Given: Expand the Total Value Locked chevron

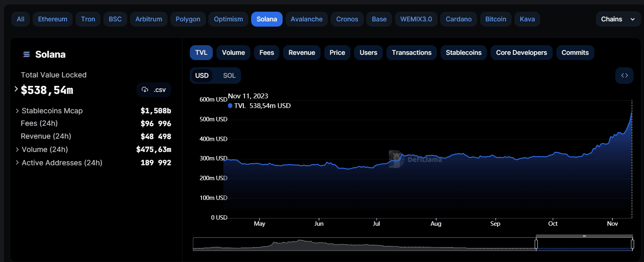Looking at the screenshot, I should coord(16,89).
